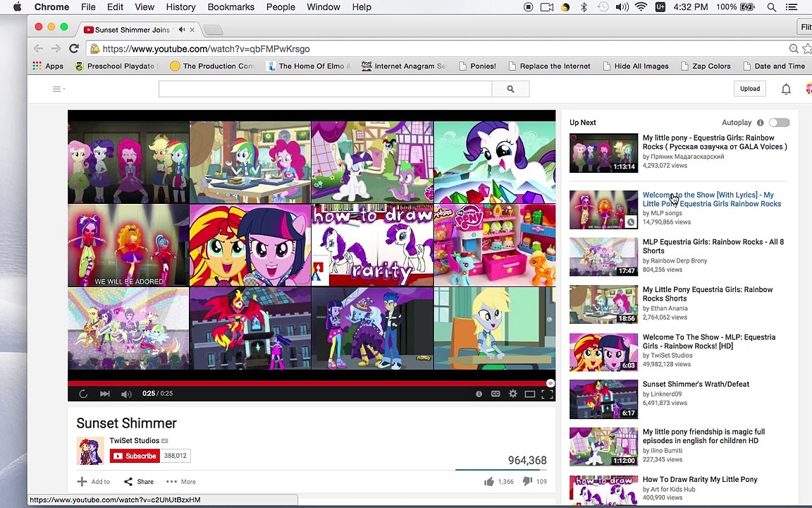
Task: Click the system volume icon
Action: tap(622, 7)
